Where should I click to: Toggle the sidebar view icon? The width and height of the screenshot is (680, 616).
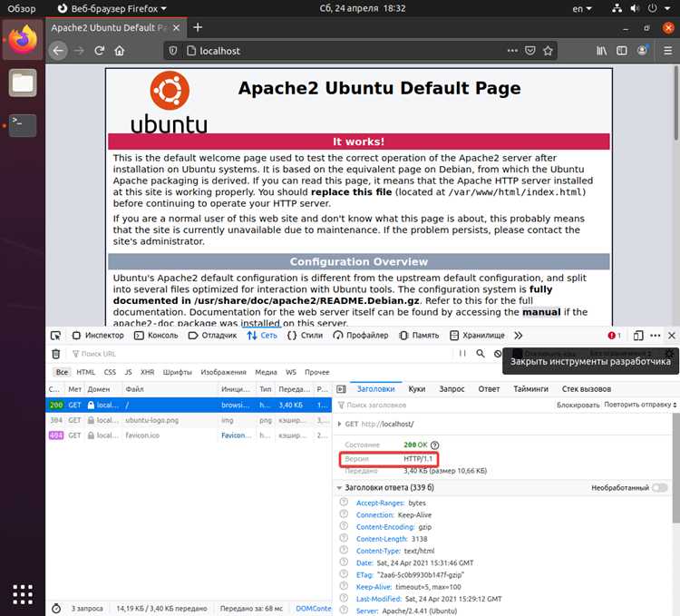pos(622,51)
